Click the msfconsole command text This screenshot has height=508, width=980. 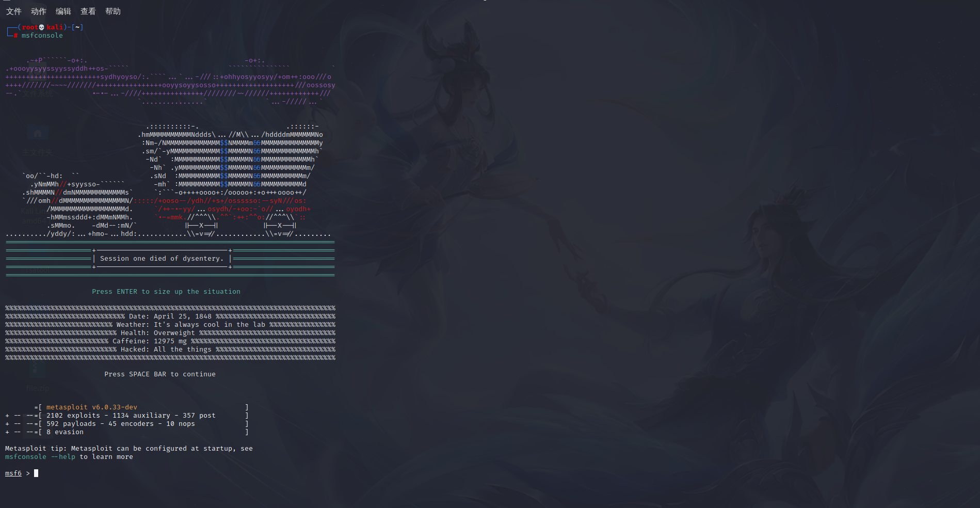(42, 36)
